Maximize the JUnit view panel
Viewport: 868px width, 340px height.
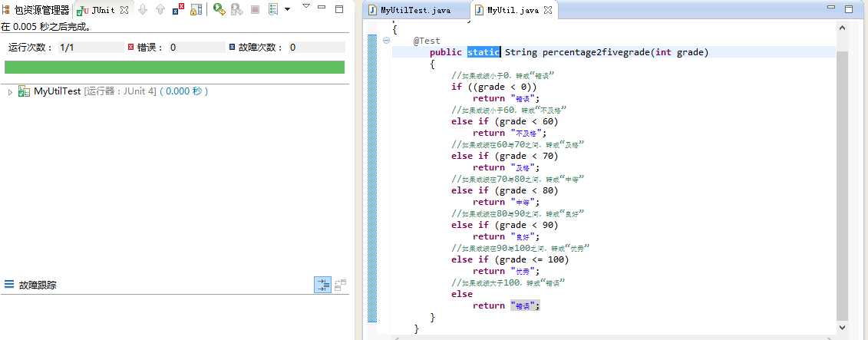point(339,9)
